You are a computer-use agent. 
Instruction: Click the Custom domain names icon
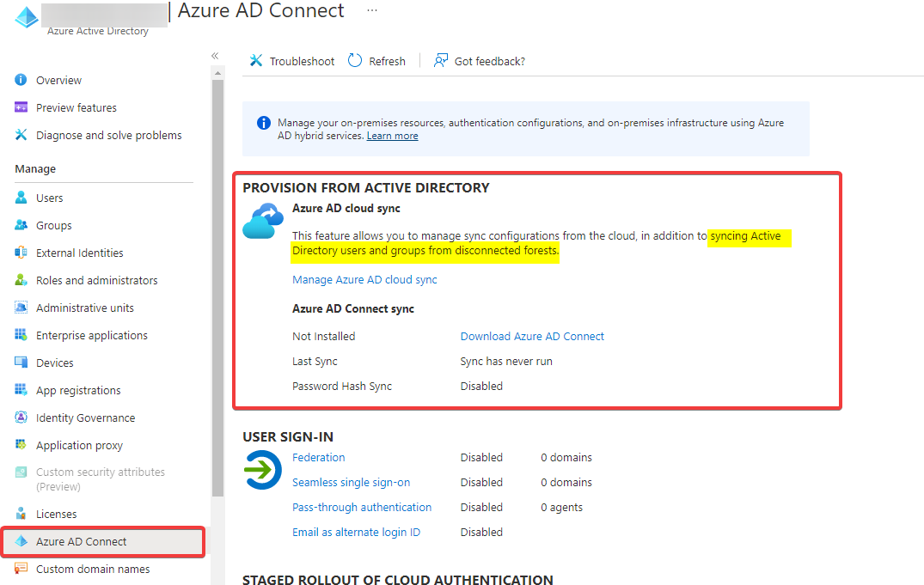21,568
